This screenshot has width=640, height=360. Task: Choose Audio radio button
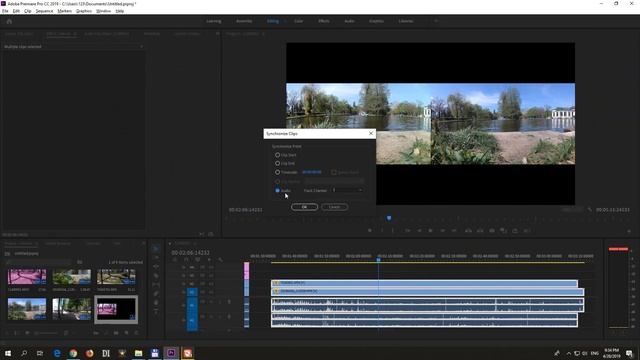[x=278, y=191]
